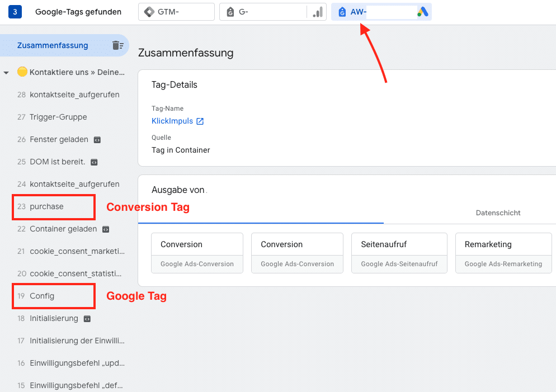Open the external link icon beside KlickImpuls
Screen dimensions: 556x392
200,121
